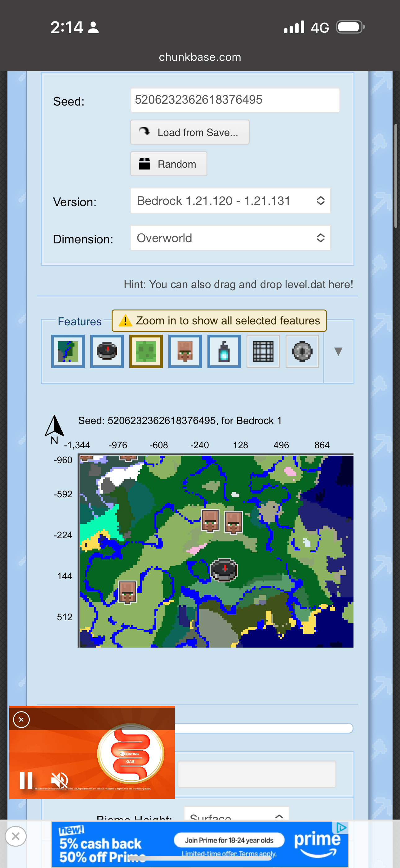Viewport: 400px width, 868px height.
Task: Click the Ancient City lantern feature icon
Action: pyautogui.click(x=224, y=351)
